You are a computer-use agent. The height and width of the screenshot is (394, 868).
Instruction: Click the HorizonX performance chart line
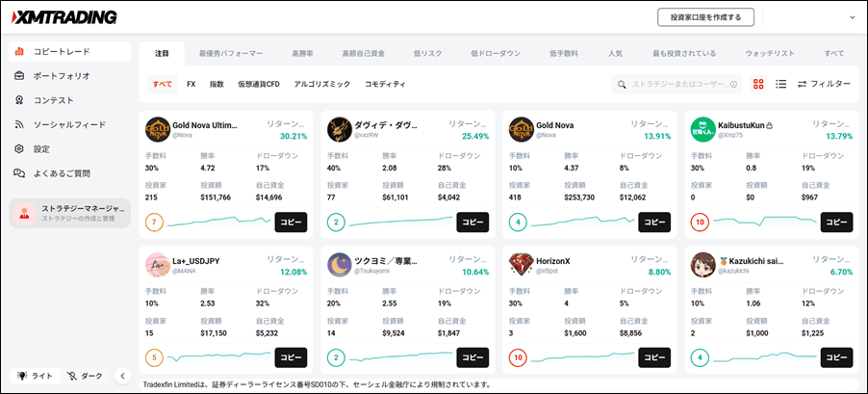tap(582, 357)
